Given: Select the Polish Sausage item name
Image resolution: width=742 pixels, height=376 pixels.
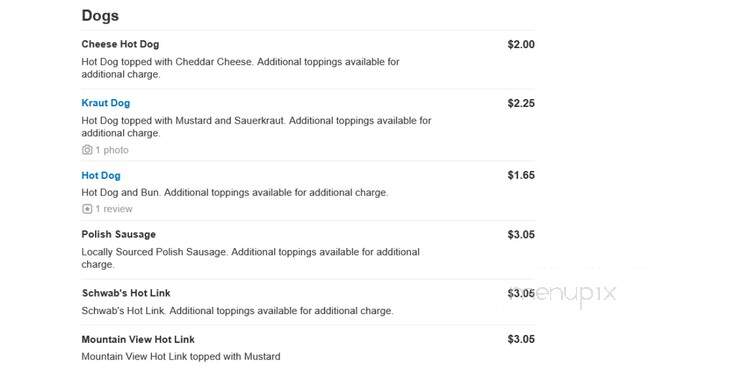Looking at the screenshot, I should point(118,234).
